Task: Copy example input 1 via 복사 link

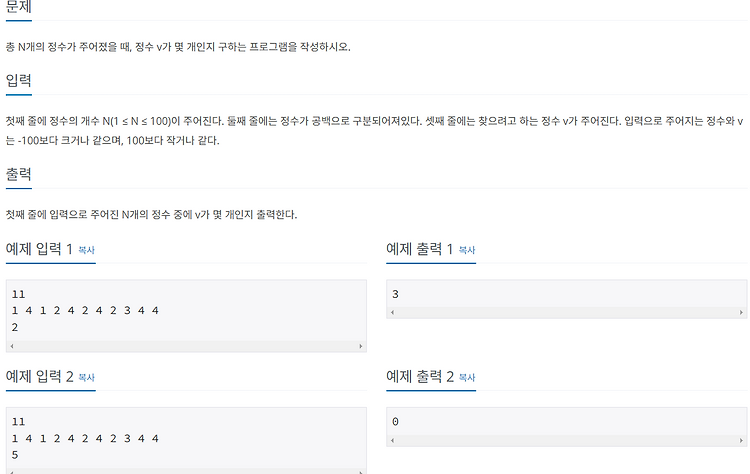Action: [x=87, y=250]
